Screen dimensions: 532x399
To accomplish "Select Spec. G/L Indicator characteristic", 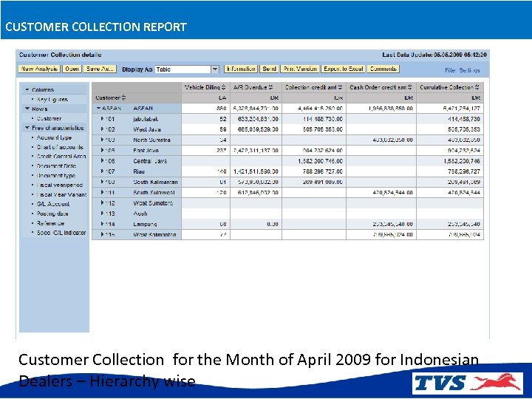I will click(61, 233).
